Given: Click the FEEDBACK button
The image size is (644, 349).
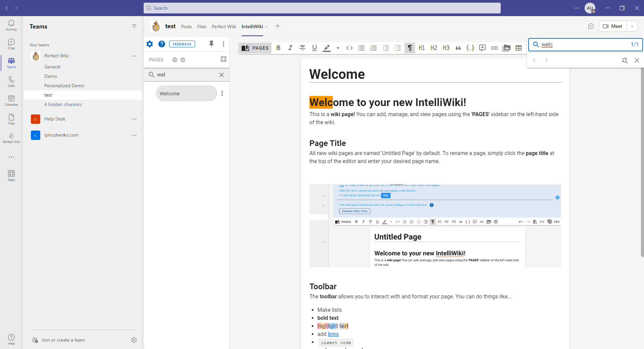Looking at the screenshot, I should point(182,44).
